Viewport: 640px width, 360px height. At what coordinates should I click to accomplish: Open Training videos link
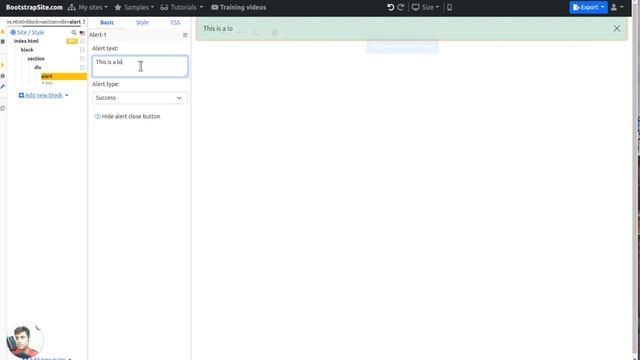[x=239, y=7]
